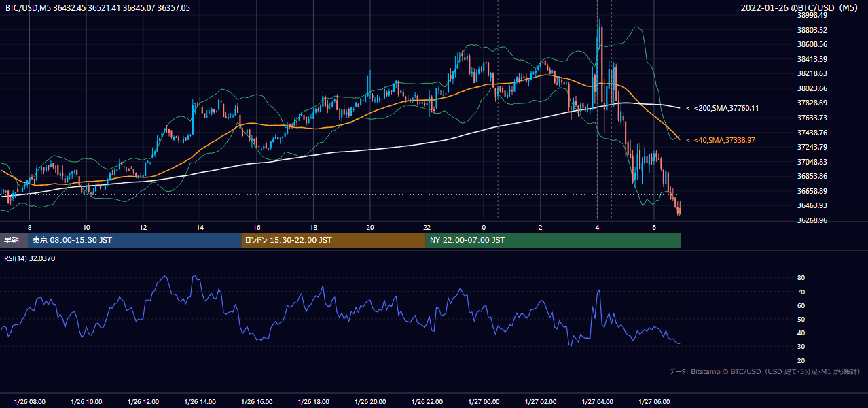This screenshot has height=408, width=868.
Task: Click price axis value 38023.66
Action: coord(812,88)
